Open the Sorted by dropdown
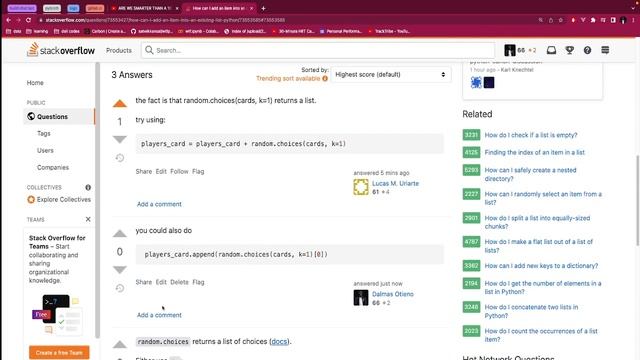 click(x=391, y=75)
